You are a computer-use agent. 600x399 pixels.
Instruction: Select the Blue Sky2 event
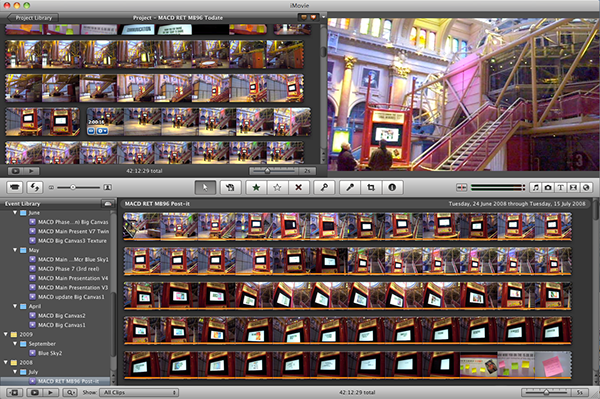50,353
